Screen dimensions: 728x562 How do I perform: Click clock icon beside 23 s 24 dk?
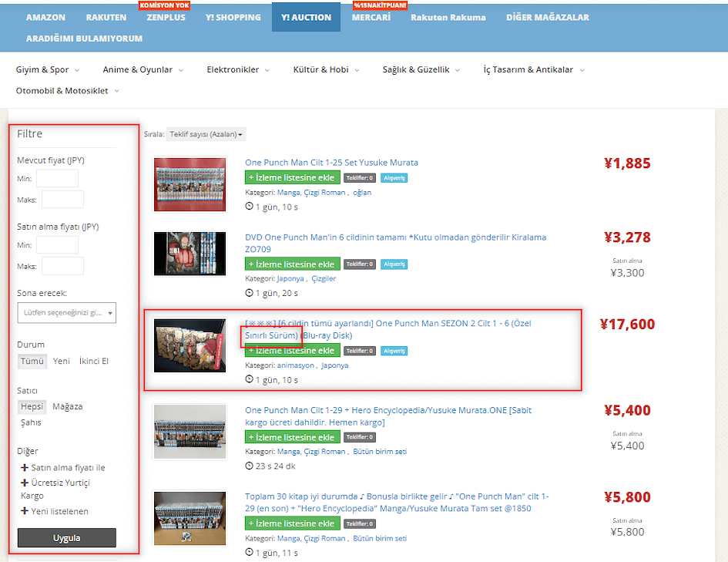pos(249,466)
